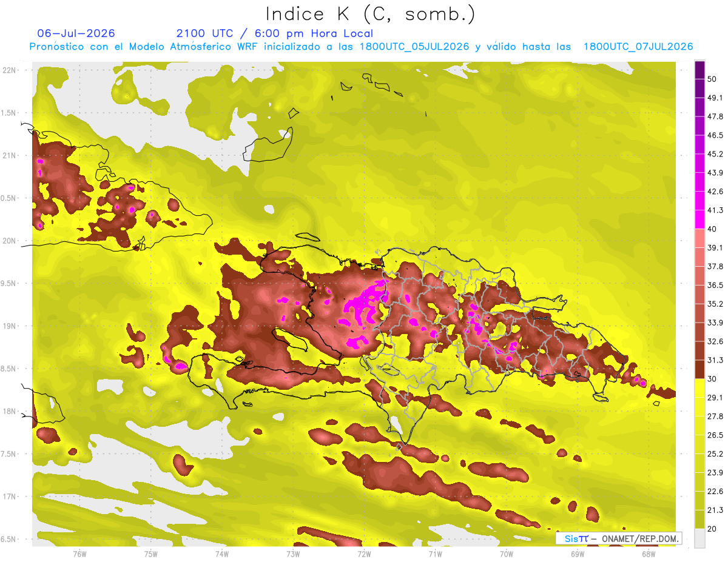This screenshot has width=728, height=562.
Task: Click the '42.6' legend value
Action: point(716,192)
